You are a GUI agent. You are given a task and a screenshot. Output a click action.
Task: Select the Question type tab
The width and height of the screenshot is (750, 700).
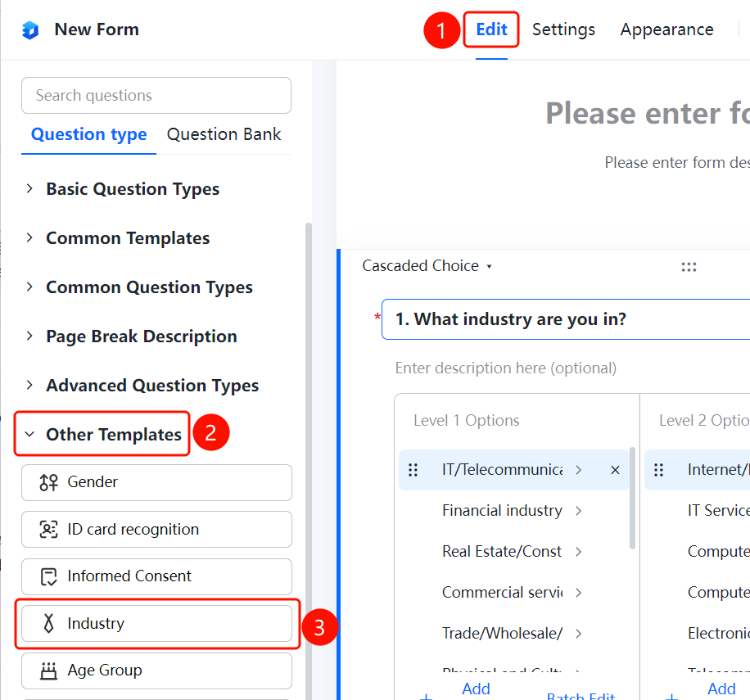click(x=89, y=134)
